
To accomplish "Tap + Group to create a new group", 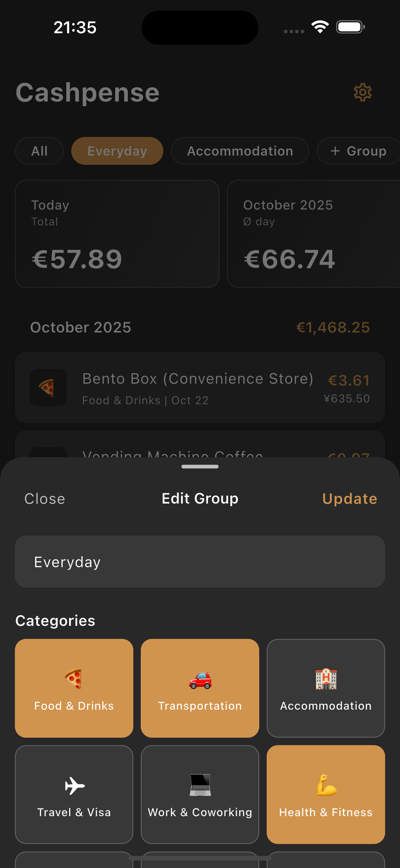I will tap(358, 151).
